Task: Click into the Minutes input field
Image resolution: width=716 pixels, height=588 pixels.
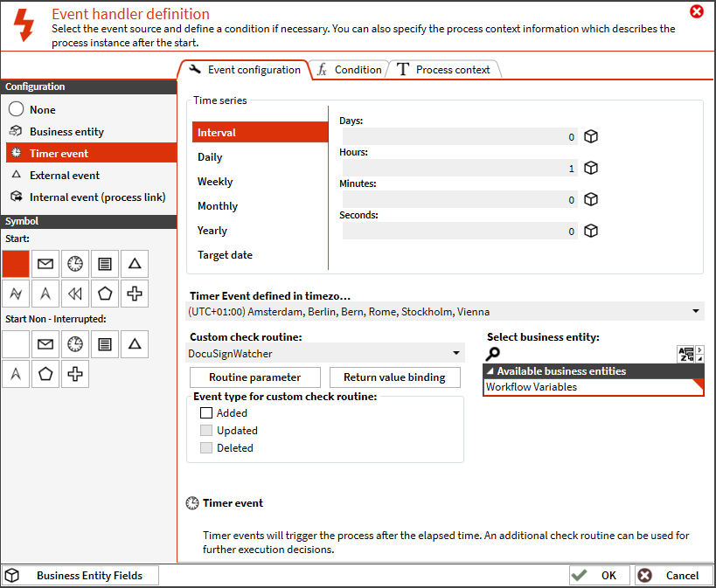Action: (459, 200)
